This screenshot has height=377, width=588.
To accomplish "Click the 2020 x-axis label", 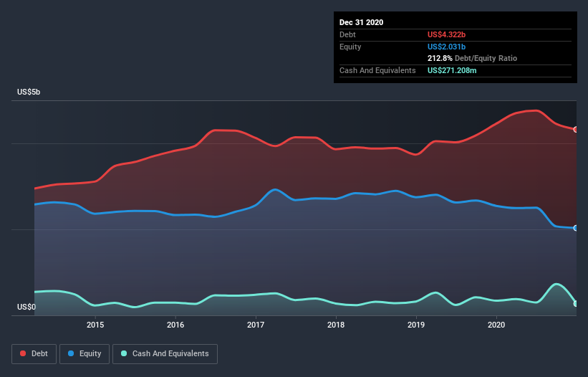I will tap(496, 325).
